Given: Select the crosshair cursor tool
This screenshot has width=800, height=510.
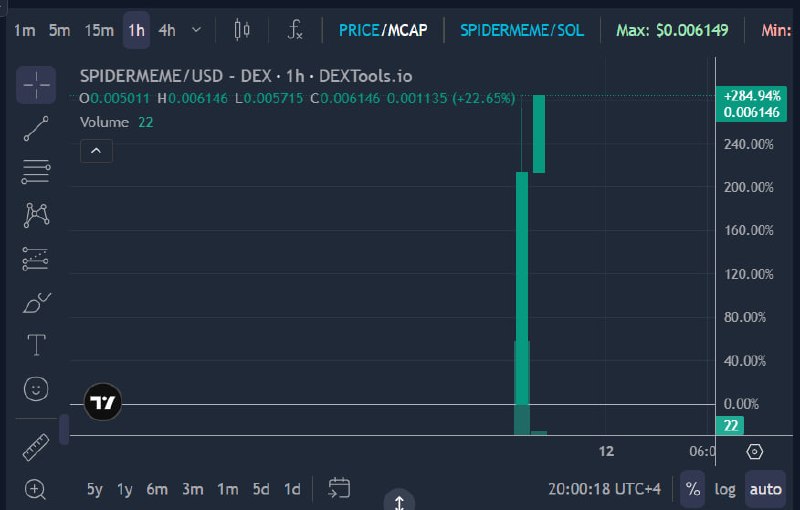Looking at the screenshot, I should pyautogui.click(x=36, y=85).
